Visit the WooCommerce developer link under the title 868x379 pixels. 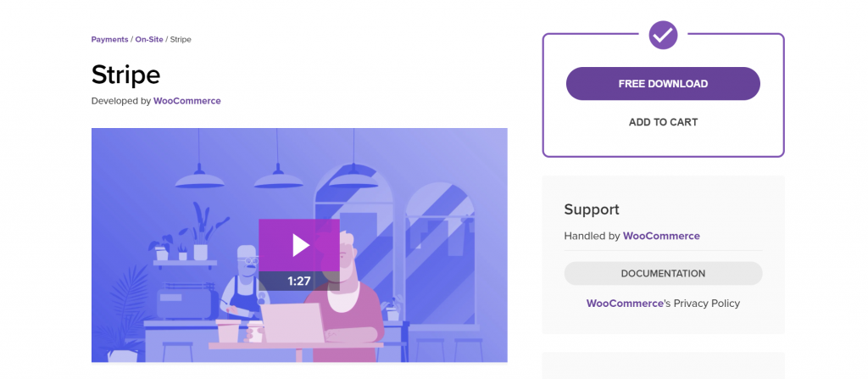tap(187, 101)
